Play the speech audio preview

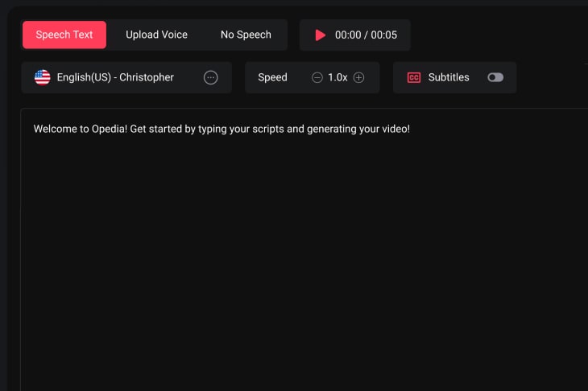pos(321,35)
